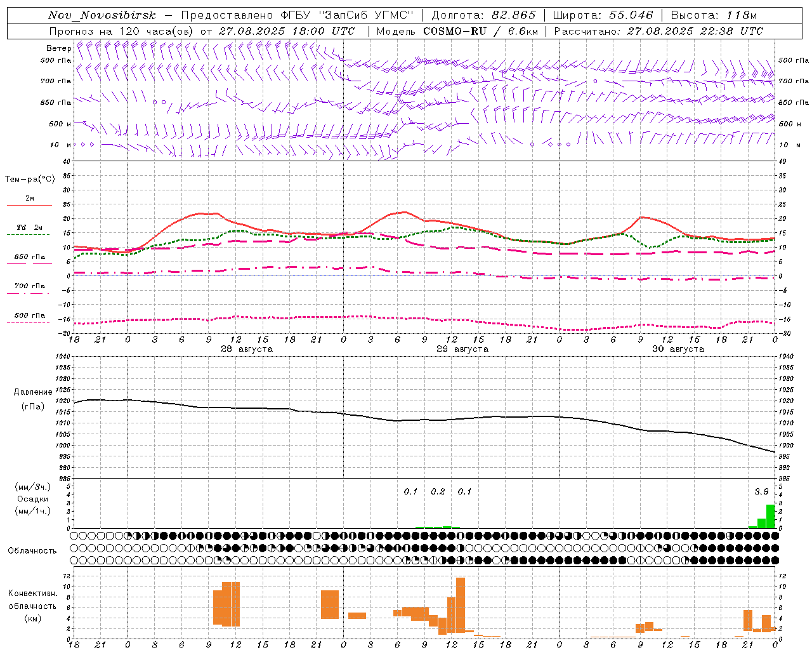This screenshot has height=650, width=812.
Task: Click the Облачность cloudiness row label
Action: 32,551
